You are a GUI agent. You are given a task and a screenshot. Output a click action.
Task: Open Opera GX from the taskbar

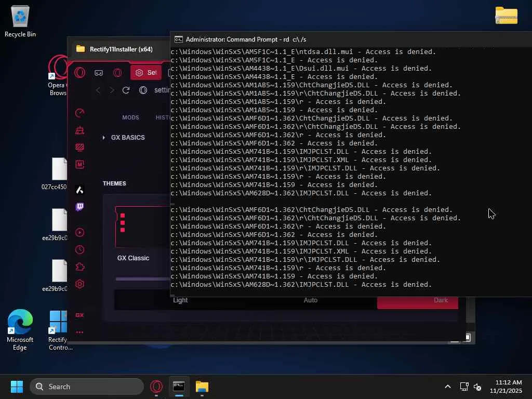click(156, 387)
